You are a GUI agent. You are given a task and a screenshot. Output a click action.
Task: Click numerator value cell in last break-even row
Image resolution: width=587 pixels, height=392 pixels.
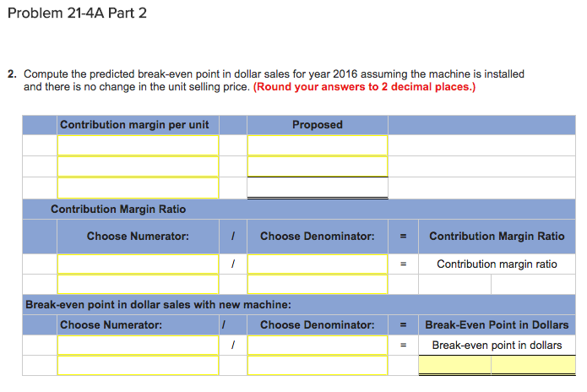[x=138, y=365]
